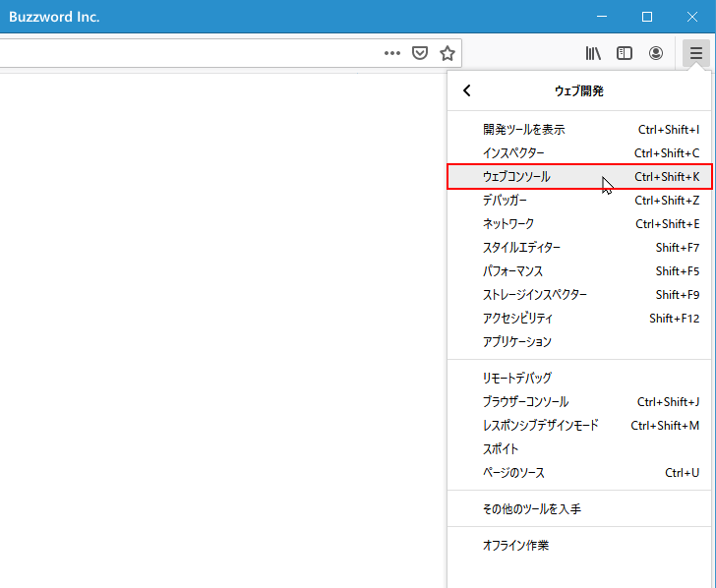
Task: Bookmark this page with star icon
Action: (447, 53)
